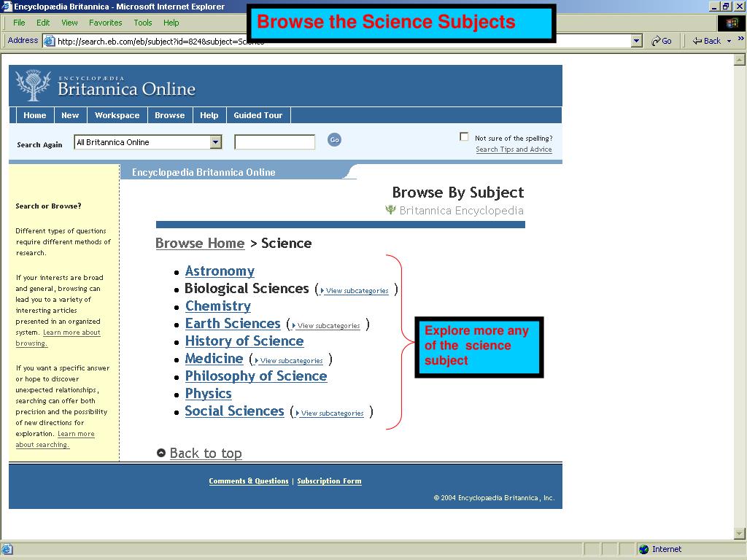Open Search Tips and Advice link
This screenshot has width=747, height=560.
point(514,149)
